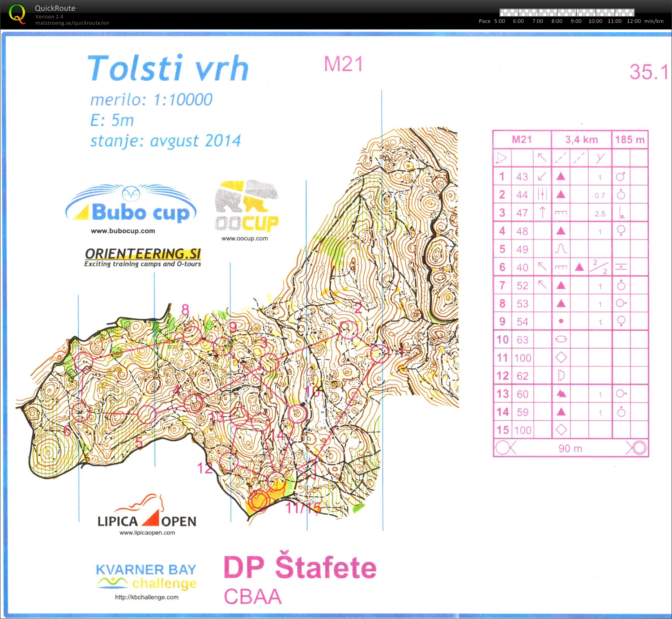The height and width of the screenshot is (619, 672).
Task: Open the matstroeng.se/quickroute/en link
Action: [x=72, y=23]
